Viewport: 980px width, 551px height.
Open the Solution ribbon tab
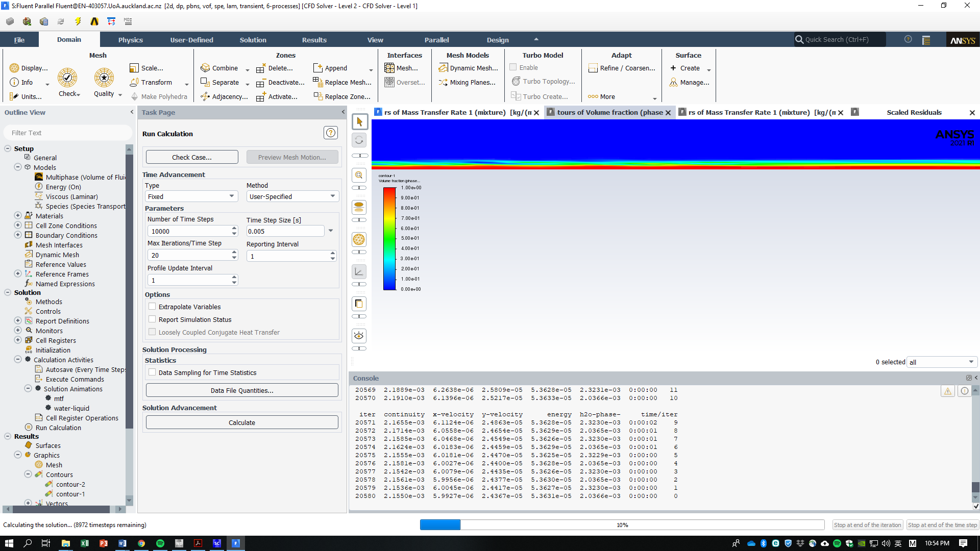coord(253,40)
